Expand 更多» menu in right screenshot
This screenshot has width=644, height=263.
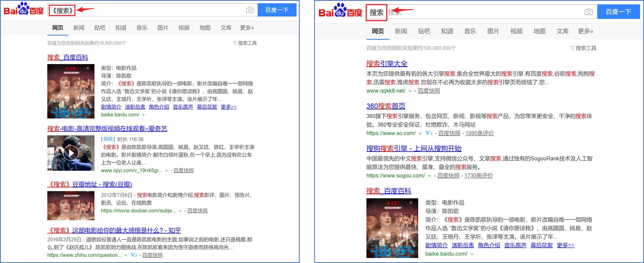point(586,31)
